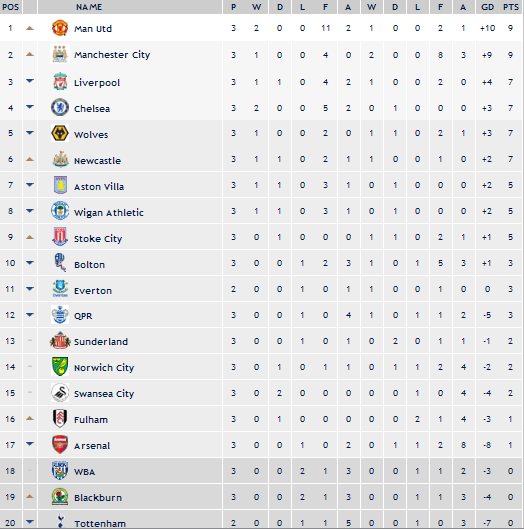Select the Aston Villa crest
This screenshot has height=529, width=524.
click(x=60, y=185)
